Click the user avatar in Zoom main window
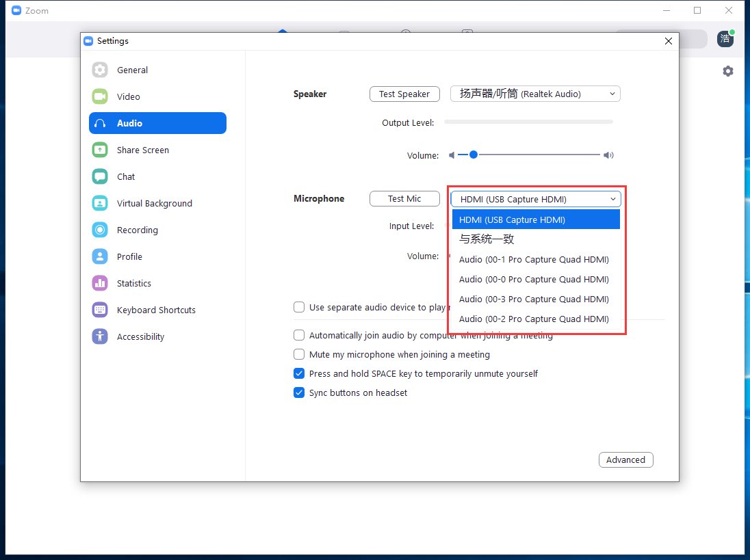The image size is (750, 560). (725, 39)
